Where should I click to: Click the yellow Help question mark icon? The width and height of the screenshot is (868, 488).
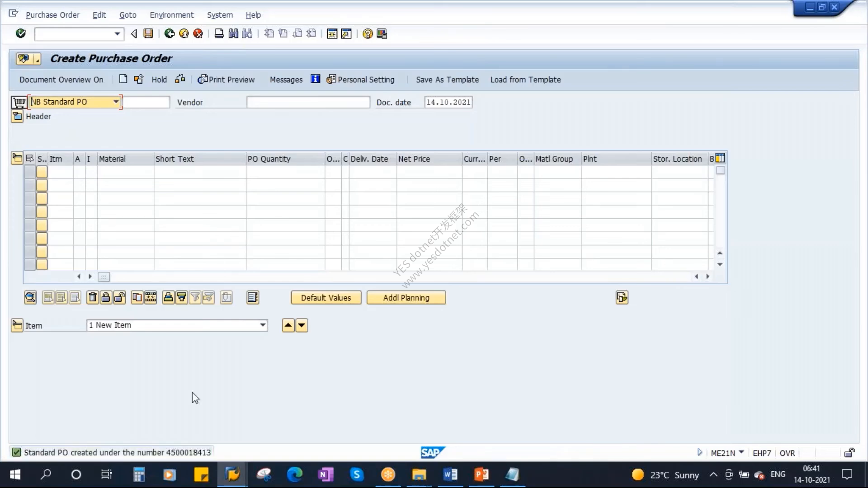[x=368, y=33]
